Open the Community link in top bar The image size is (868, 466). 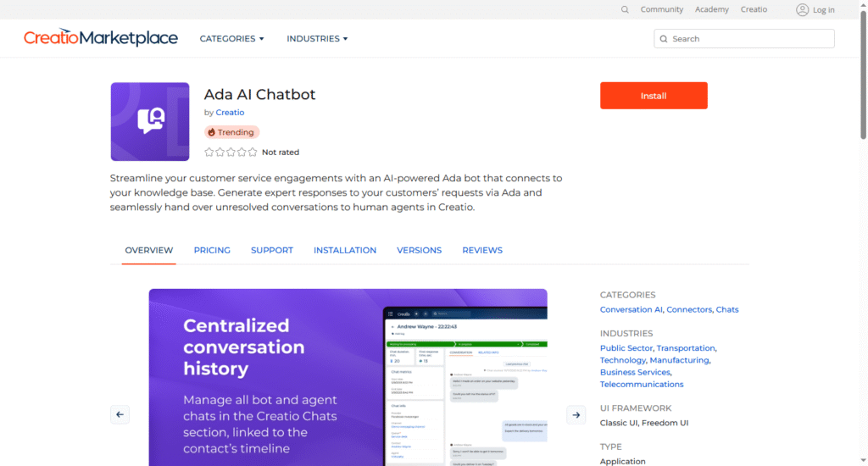(x=661, y=9)
